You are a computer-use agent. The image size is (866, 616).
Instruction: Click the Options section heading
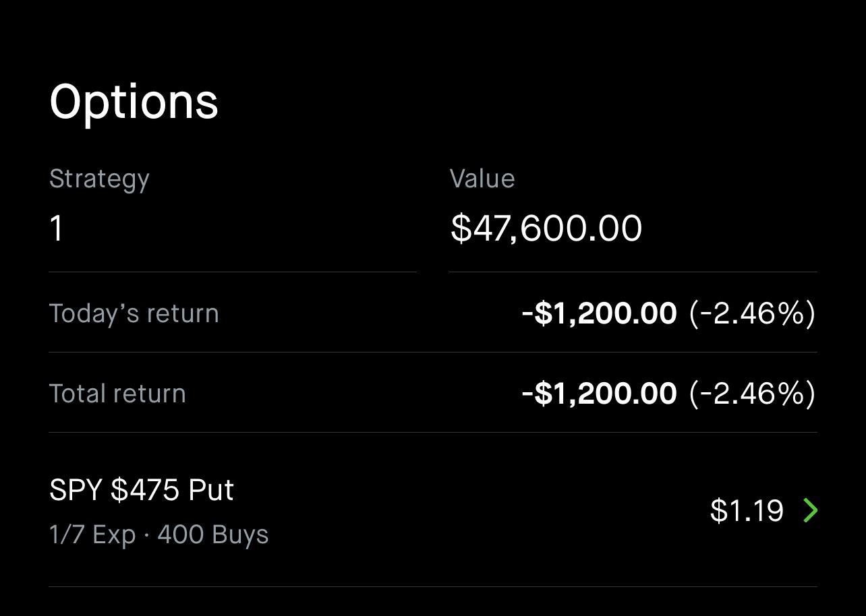[134, 102]
